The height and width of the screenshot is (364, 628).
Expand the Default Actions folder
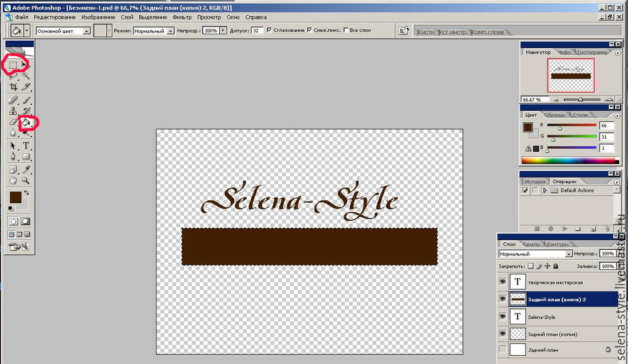click(544, 191)
